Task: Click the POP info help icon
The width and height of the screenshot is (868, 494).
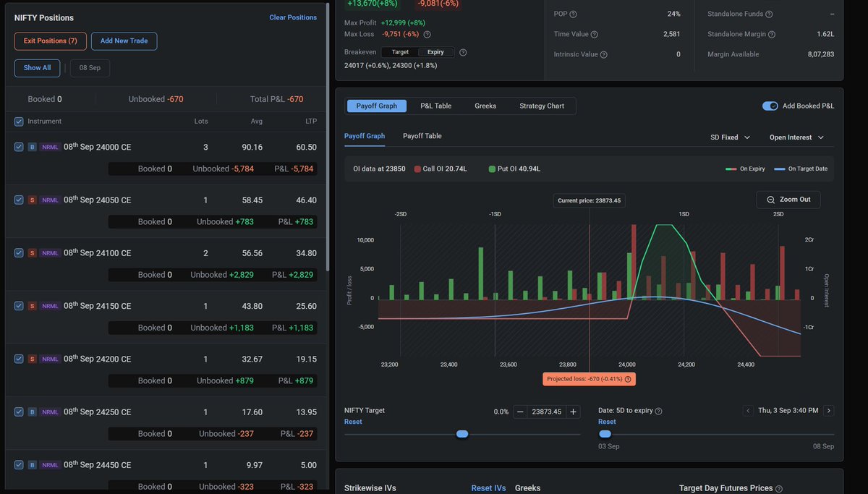Action: (574, 14)
